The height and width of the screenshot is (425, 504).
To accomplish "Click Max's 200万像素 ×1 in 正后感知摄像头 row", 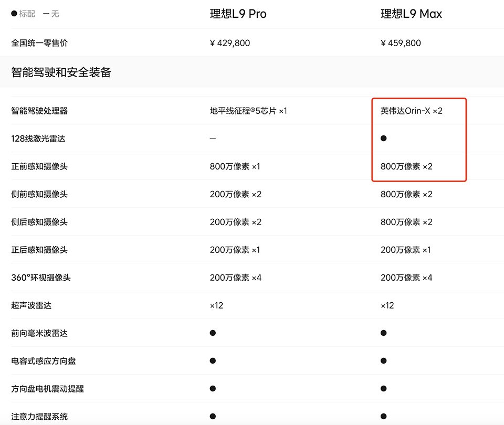I will coord(406,250).
